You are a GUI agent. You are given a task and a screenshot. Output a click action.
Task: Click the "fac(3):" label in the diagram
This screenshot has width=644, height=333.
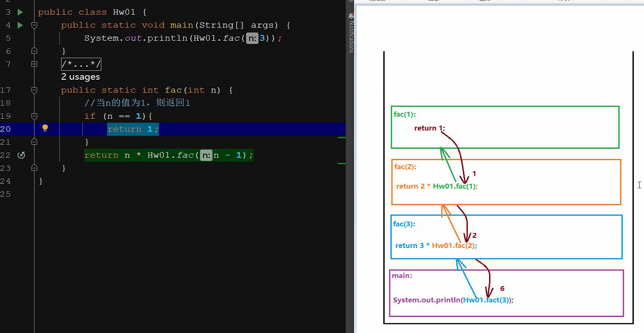(404, 224)
